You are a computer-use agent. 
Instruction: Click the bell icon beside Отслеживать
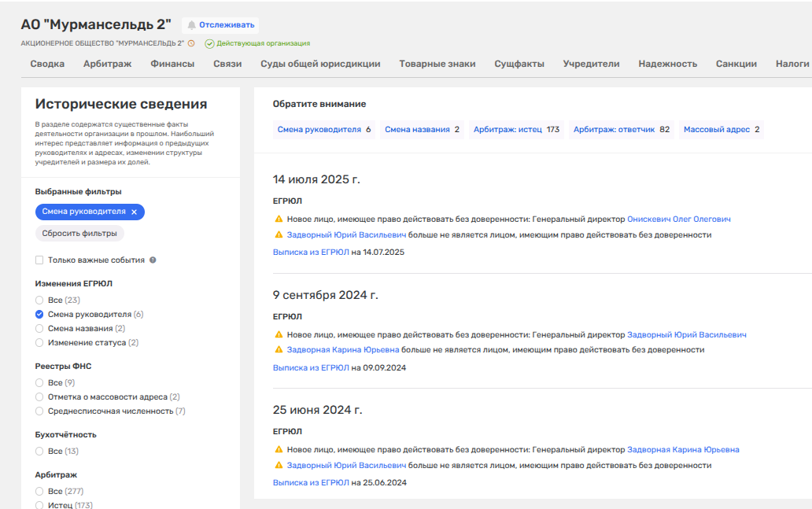(191, 25)
